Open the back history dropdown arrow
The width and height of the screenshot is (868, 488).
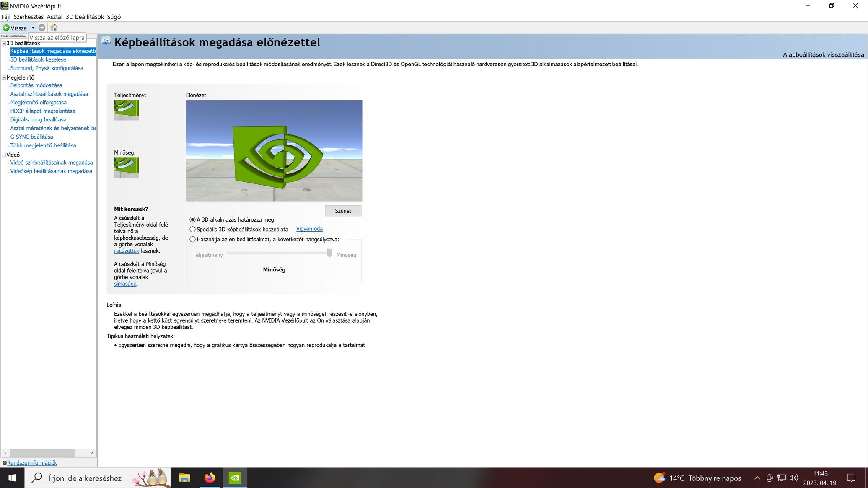[x=33, y=28]
